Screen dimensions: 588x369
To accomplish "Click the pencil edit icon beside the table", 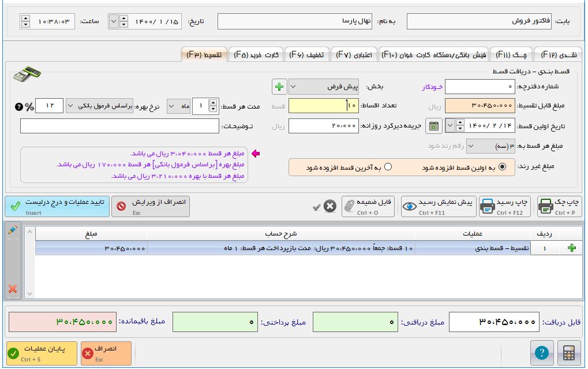I will (13, 230).
